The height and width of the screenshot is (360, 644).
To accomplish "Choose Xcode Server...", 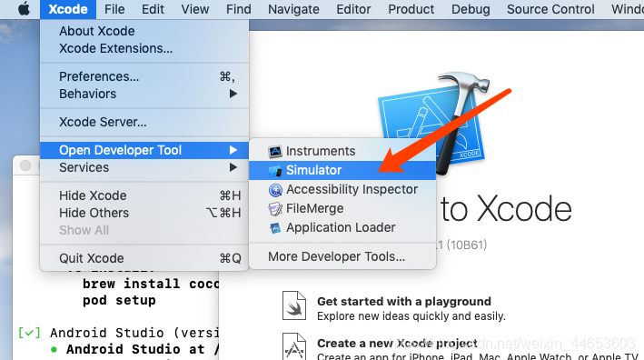I will 144,122.
